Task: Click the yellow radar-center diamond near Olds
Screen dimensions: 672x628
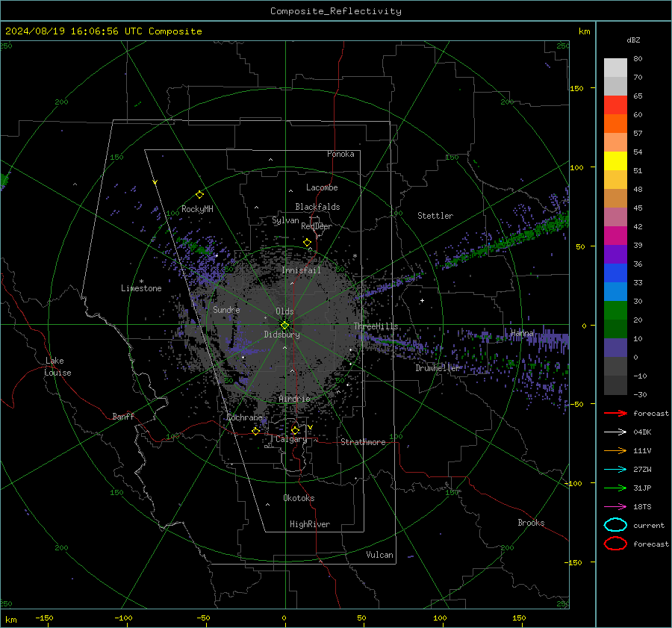Action: [284, 326]
